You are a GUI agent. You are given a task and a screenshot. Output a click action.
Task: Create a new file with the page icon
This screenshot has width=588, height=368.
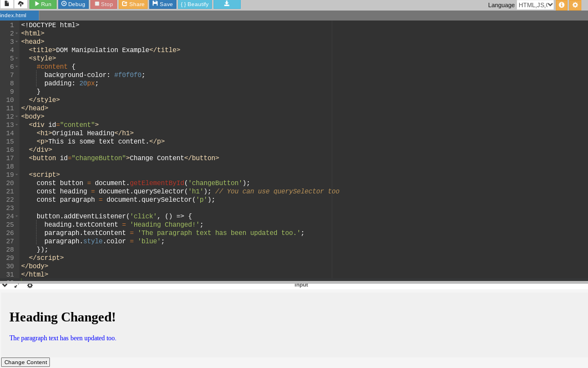coord(7,4)
